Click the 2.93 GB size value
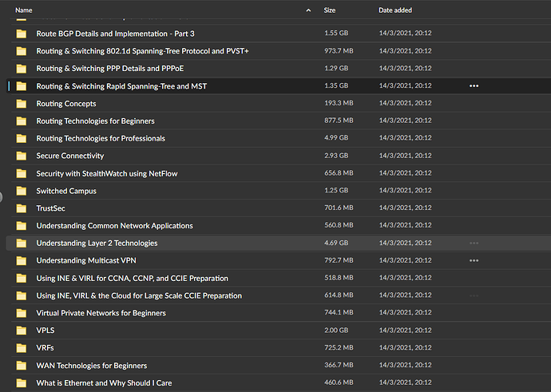551x392 pixels. pos(336,155)
